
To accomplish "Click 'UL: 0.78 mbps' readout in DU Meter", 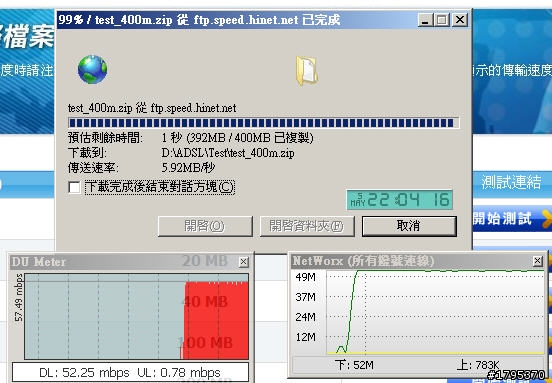I will coord(179,372).
